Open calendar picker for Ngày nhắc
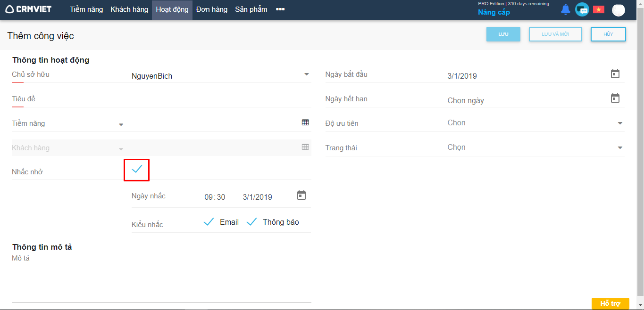 point(301,196)
